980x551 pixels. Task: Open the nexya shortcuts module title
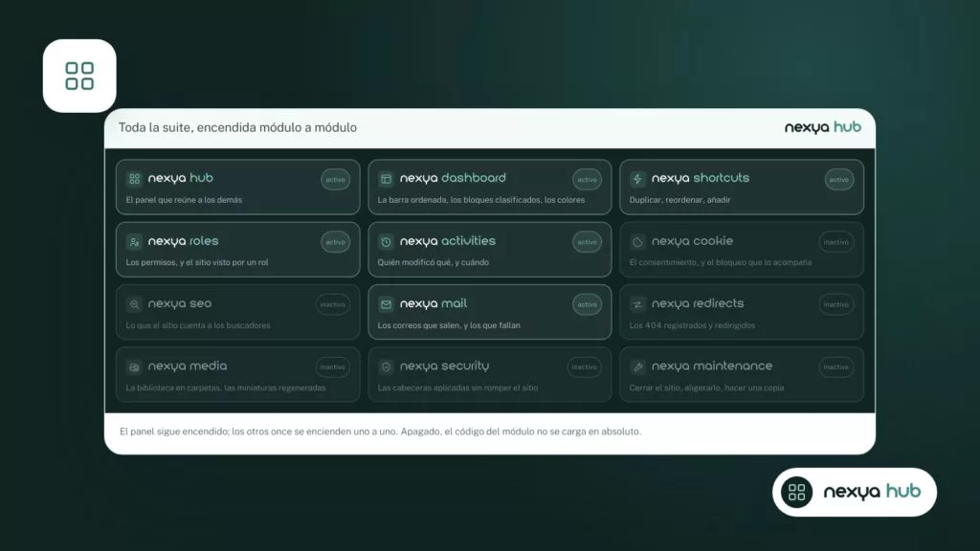700,178
